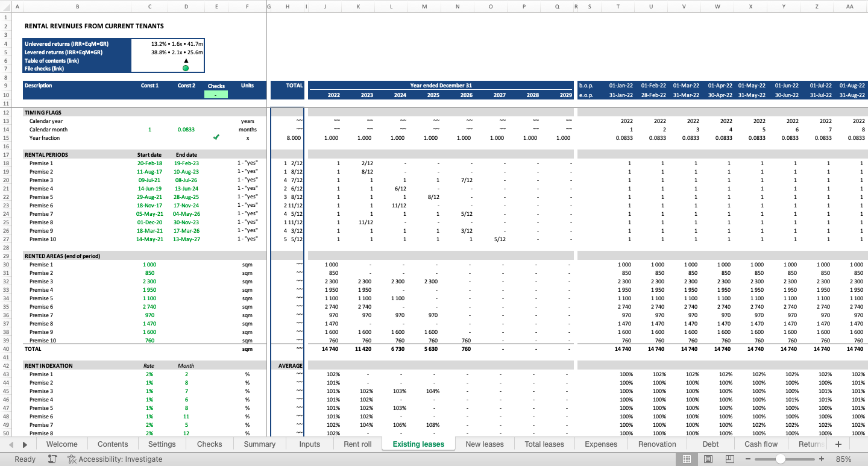Select the 'AVERAGE' label in column H
Viewport: 868px width, 466px height.
(291, 365)
